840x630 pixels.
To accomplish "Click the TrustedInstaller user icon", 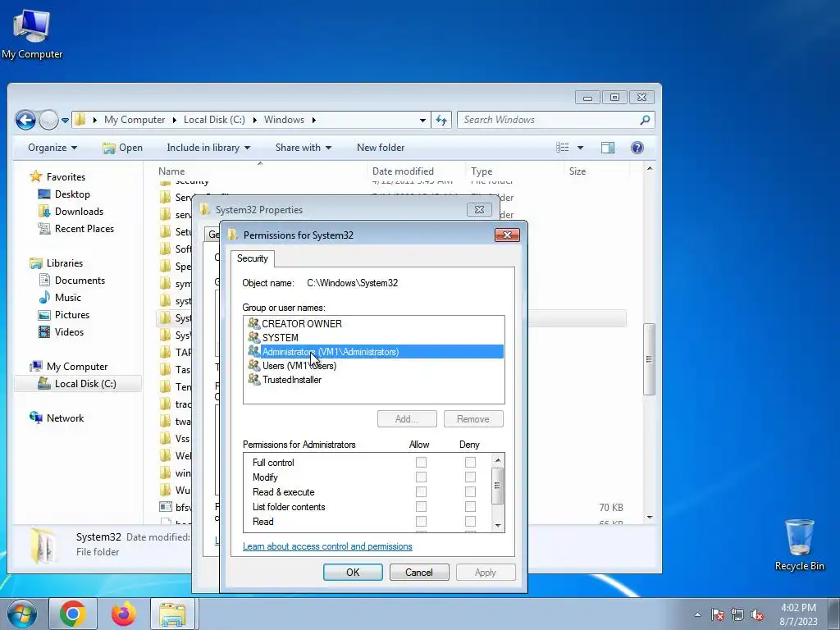I will pos(253,379).
